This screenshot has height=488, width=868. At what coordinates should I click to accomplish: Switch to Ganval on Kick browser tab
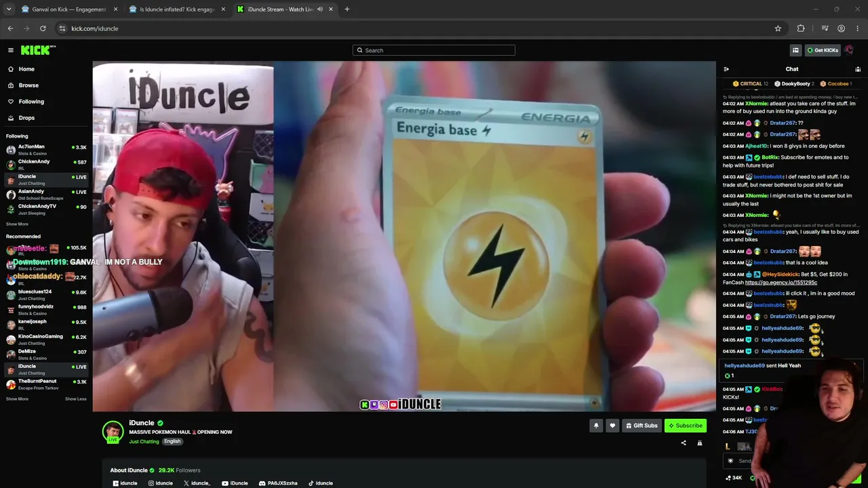tap(64, 9)
